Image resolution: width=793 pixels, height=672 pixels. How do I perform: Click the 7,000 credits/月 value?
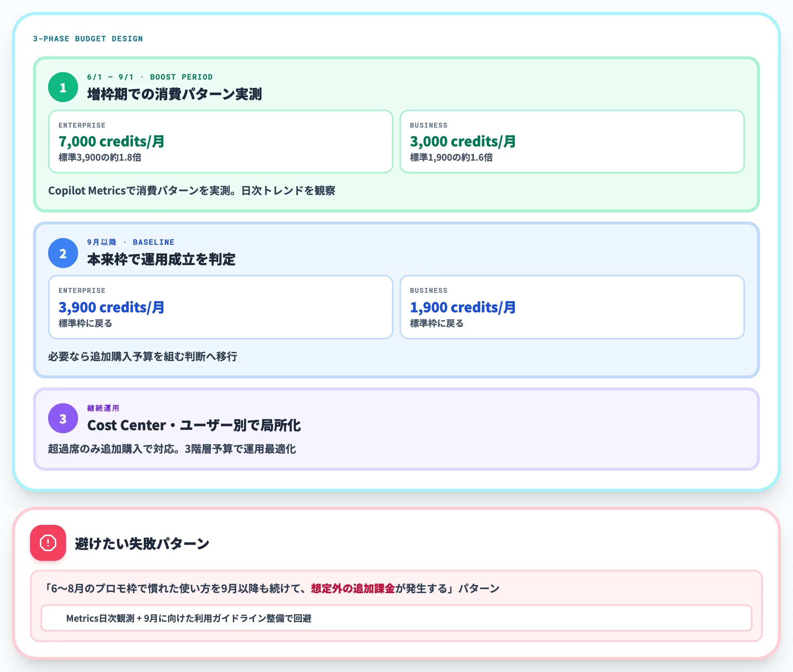[111, 141]
